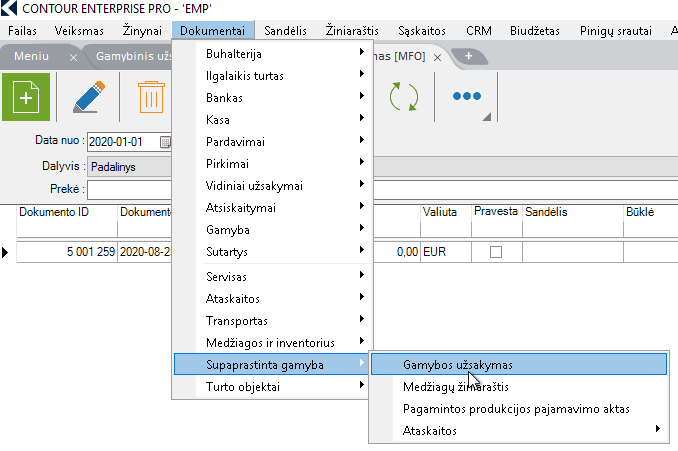678x451 pixels.
Task: Toggle the Pravesta checkbox in the row
Action: point(496,253)
